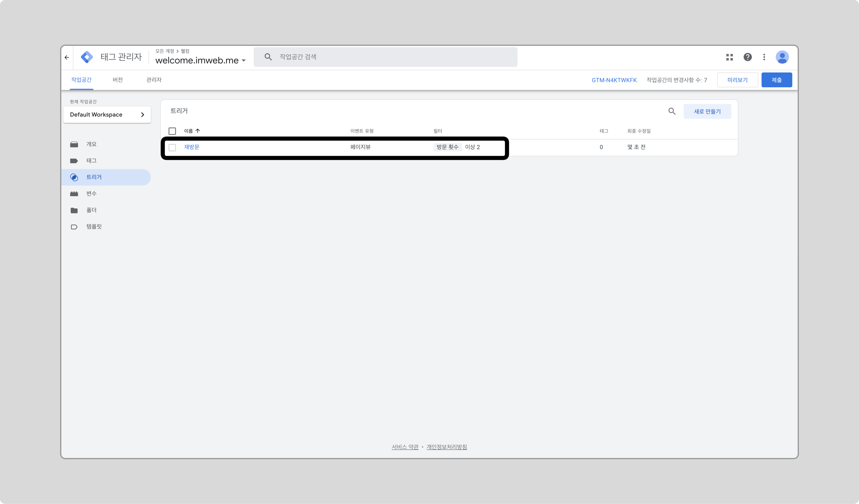Click the 몇 초 전 modified cell
Screen dimensions: 859x504
click(x=636, y=147)
